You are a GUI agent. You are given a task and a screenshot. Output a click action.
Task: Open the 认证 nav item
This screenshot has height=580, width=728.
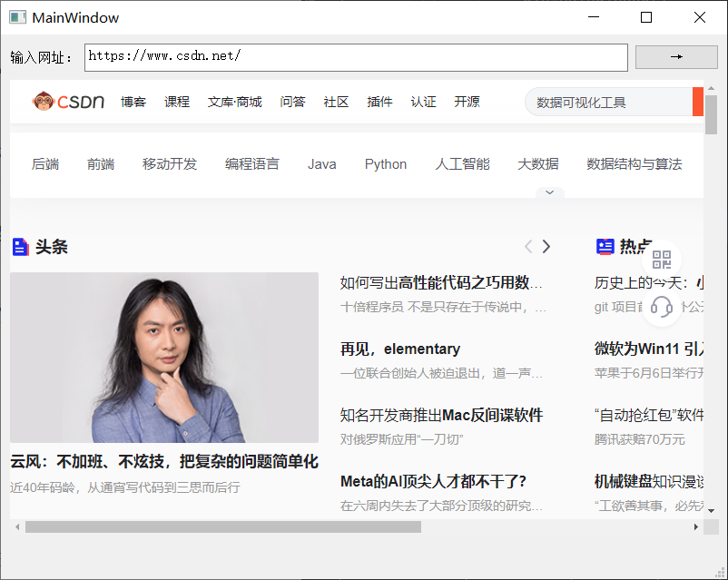point(423,102)
